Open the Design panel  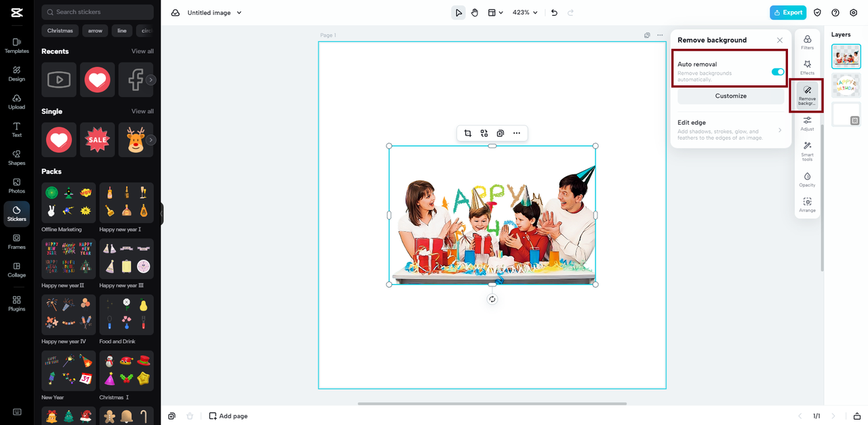tap(16, 73)
